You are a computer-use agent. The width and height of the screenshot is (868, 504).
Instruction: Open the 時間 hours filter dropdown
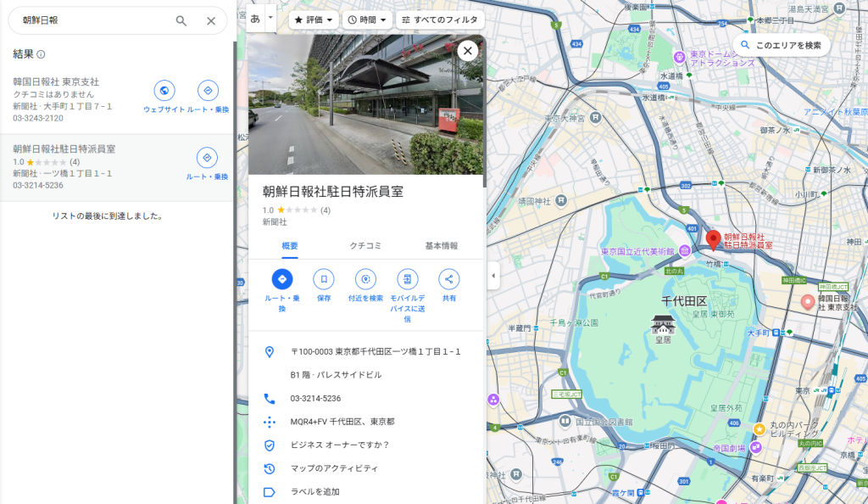[367, 20]
